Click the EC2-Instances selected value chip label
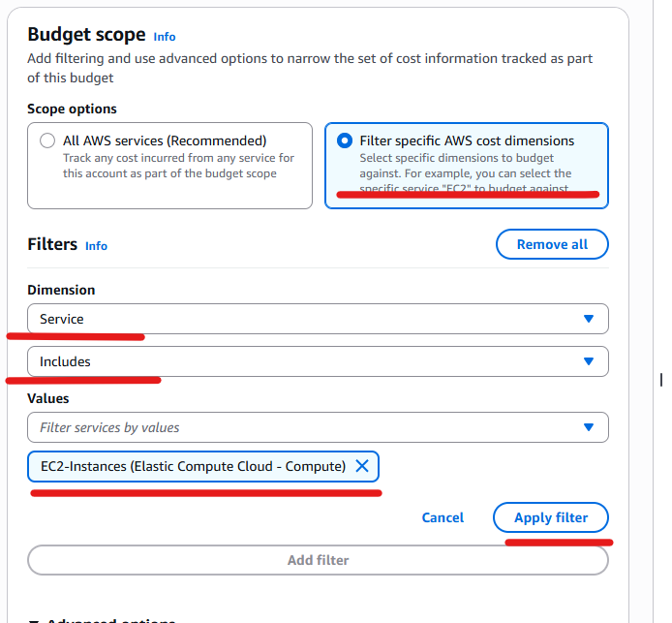Viewport: 672px width, 623px height. [x=194, y=466]
